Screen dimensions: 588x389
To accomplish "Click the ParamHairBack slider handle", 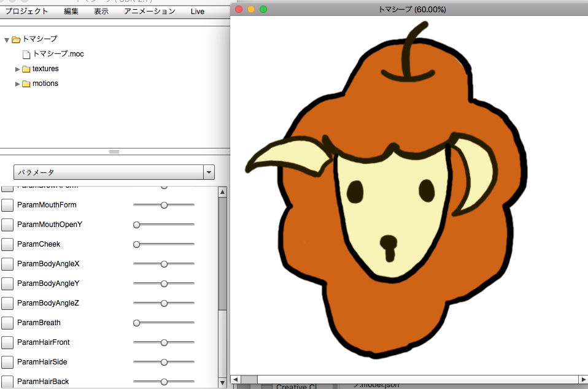I will click(164, 382).
